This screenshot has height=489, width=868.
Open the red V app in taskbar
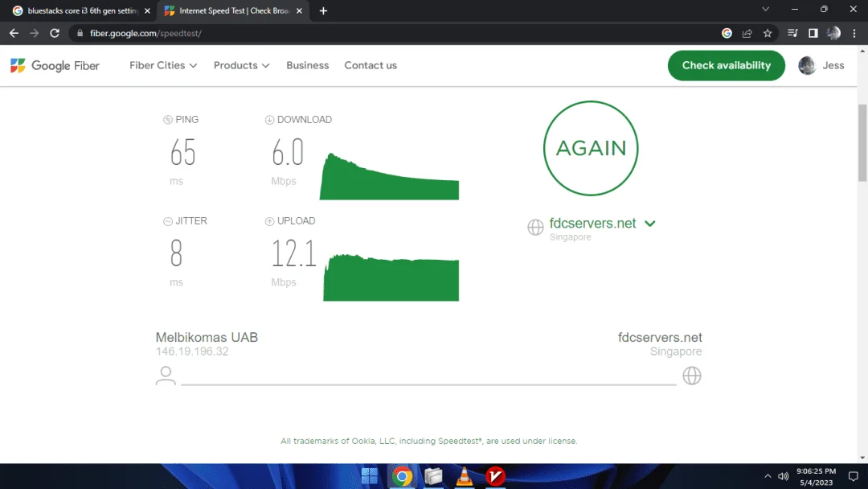[x=495, y=475]
